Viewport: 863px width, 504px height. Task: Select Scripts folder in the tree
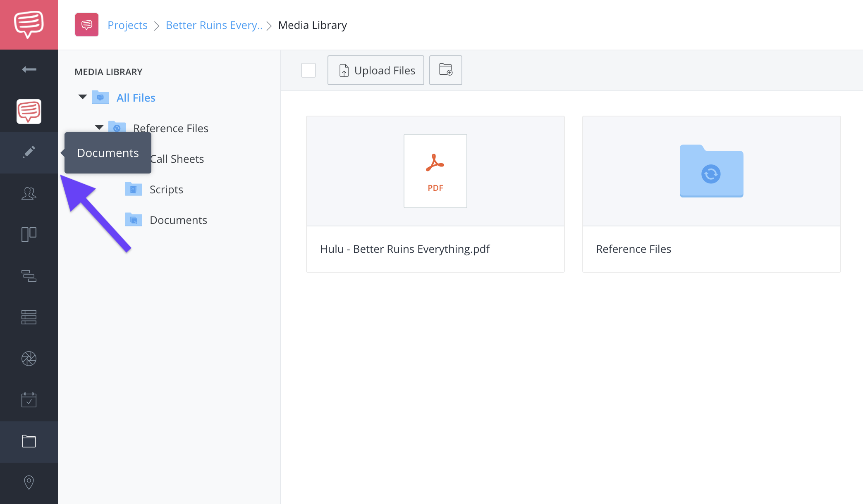tap(166, 190)
